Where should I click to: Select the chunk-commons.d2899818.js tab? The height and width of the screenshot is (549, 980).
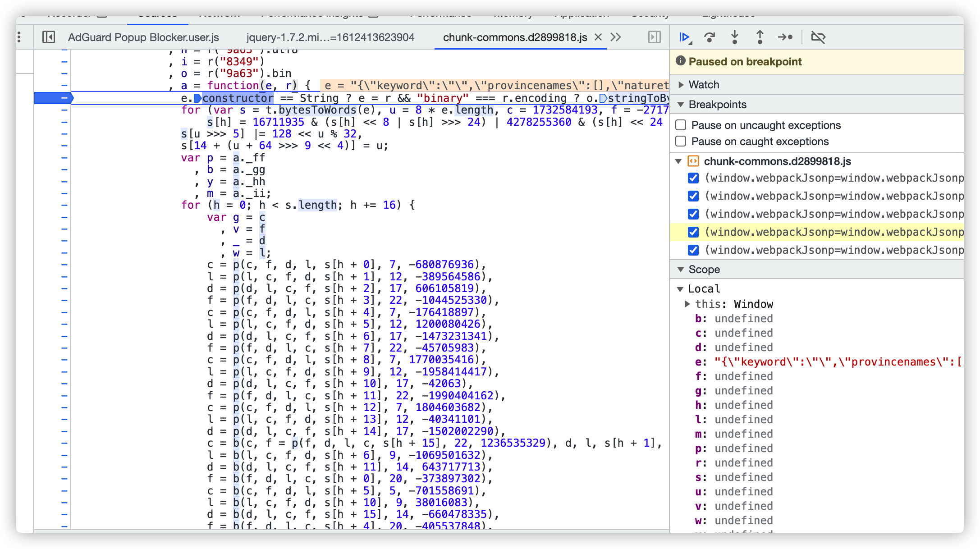click(x=515, y=37)
